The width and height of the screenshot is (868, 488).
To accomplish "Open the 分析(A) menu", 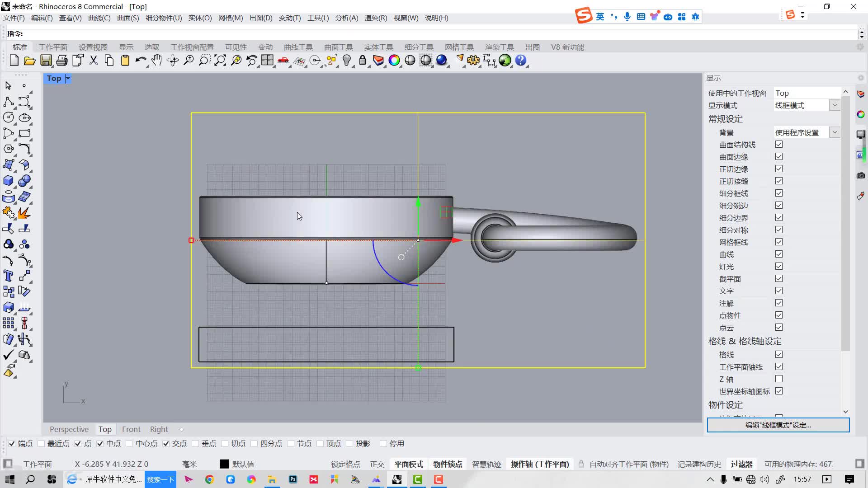I will point(347,18).
